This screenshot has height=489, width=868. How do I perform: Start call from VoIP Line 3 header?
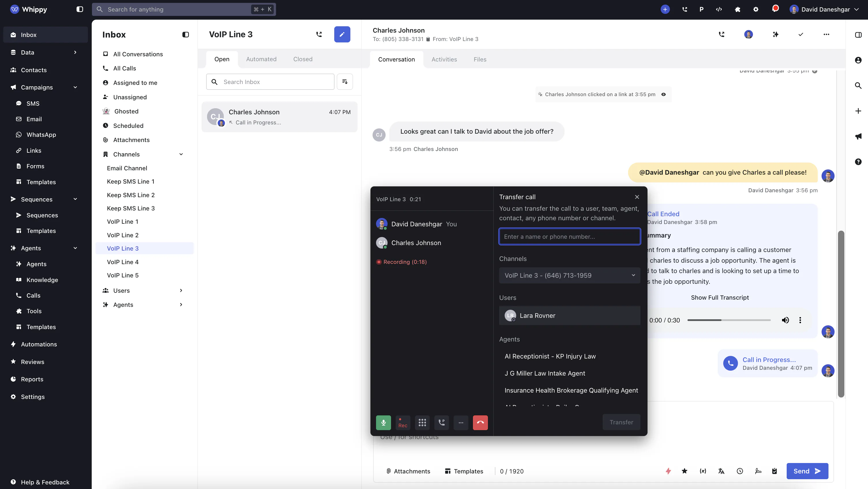tap(319, 34)
